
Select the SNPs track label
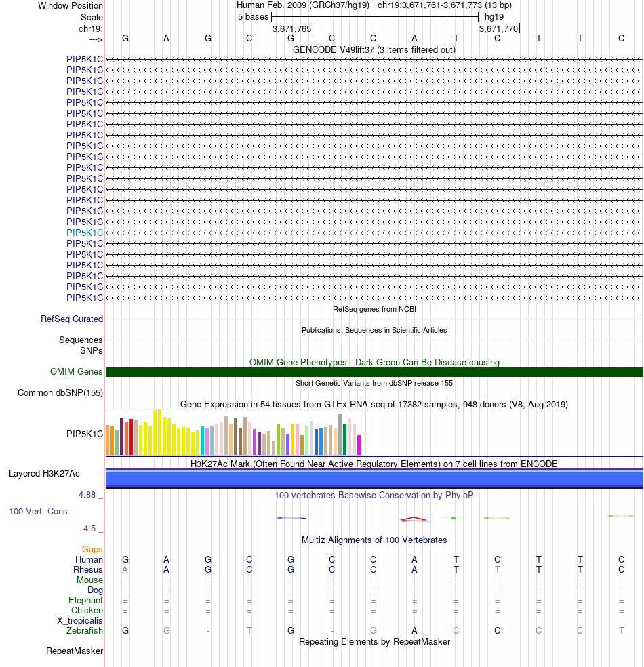(91, 350)
